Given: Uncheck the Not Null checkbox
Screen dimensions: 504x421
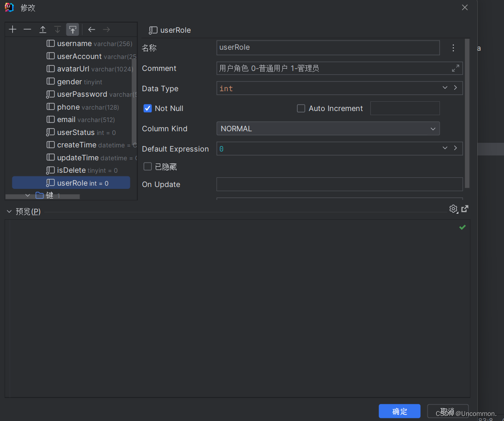Looking at the screenshot, I should 147,108.
